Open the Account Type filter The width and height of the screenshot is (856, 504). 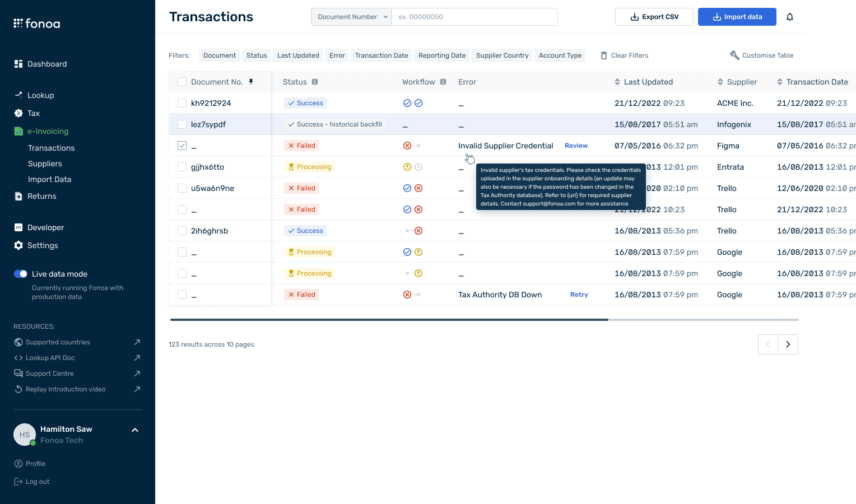(x=560, y=55)
